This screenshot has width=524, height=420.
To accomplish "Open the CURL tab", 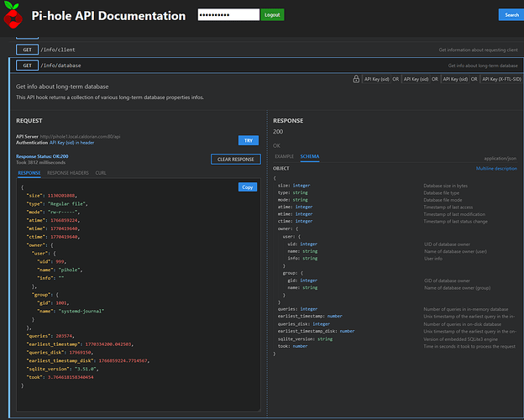I will (x=101, y=172).
